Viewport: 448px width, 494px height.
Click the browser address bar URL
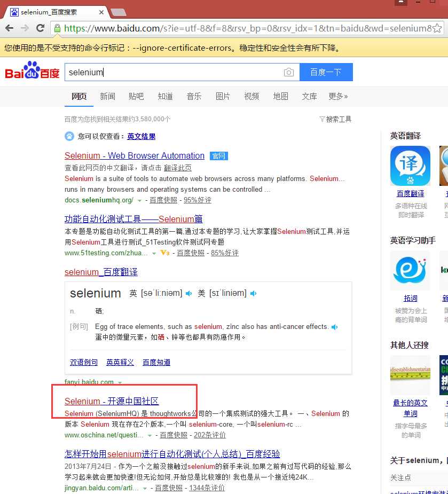(x=247, y=28)
